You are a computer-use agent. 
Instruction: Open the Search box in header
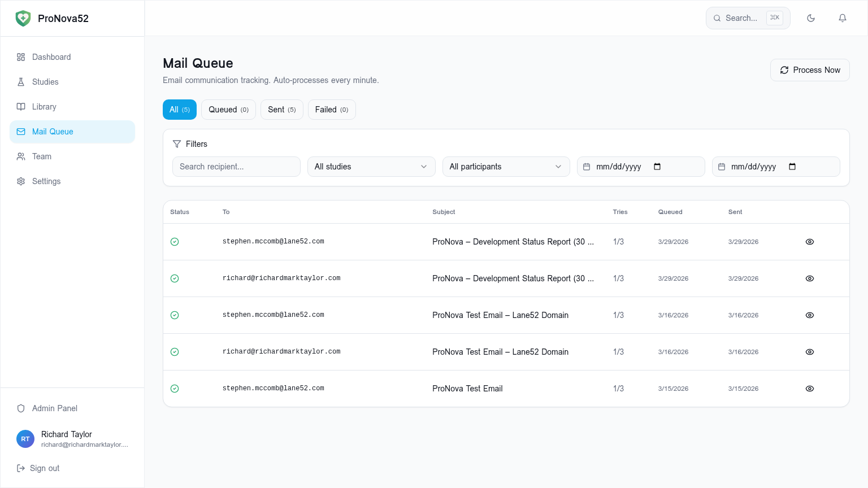tap(748, 18)
